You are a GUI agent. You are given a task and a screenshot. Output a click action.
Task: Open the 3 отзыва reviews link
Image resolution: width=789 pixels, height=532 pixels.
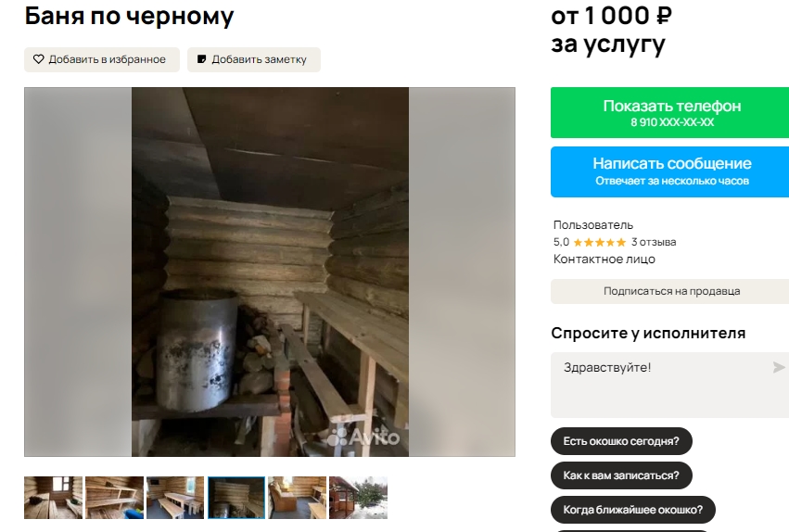pos(654,242)
